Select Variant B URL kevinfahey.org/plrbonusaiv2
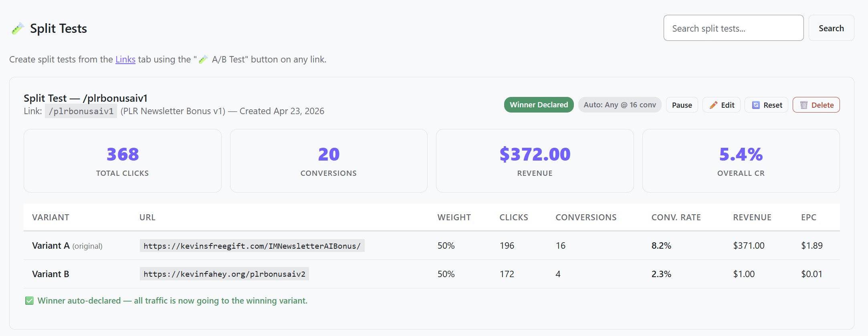This screenshot has height=336, width=868. pyautogui.click(x=224, y=274)
